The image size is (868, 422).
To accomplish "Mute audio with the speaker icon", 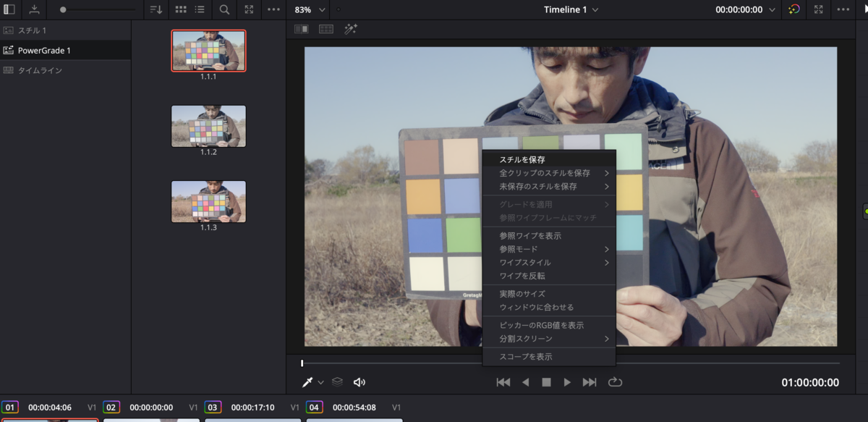I will (359, 381).
